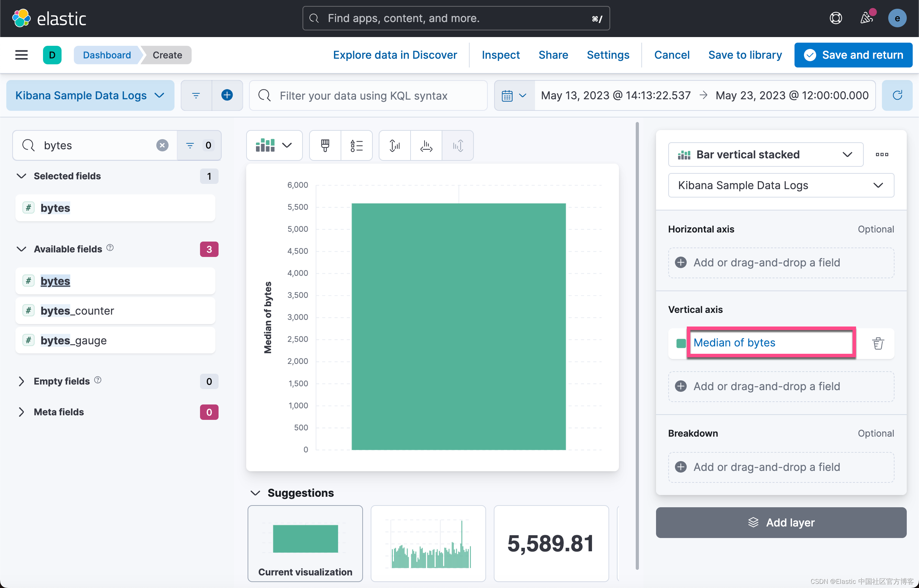919x588 pixels.
Task: Add a filter with plus icon
Action: click(x=227, y=95)
